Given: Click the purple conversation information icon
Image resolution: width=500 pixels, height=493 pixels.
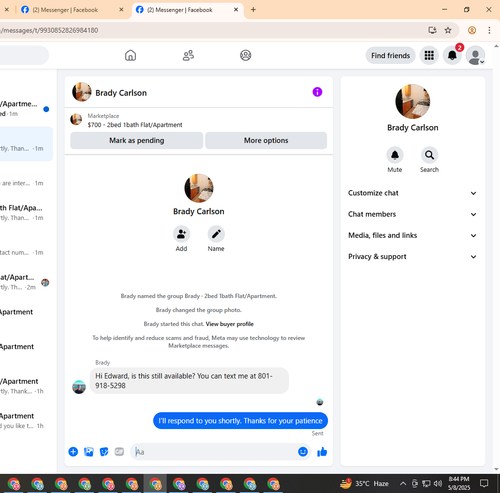Looking at the screenshot, I should coord(317,92).
